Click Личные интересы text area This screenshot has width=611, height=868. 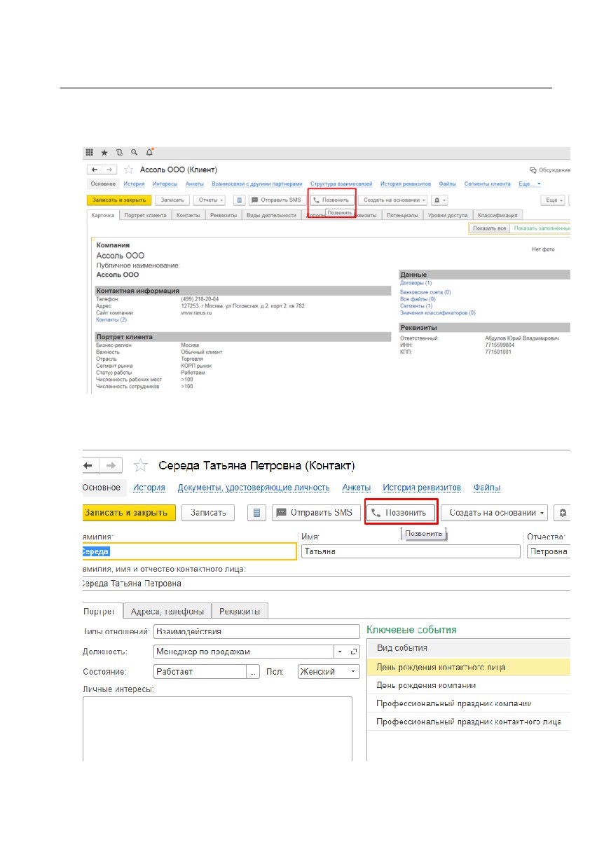217,729
